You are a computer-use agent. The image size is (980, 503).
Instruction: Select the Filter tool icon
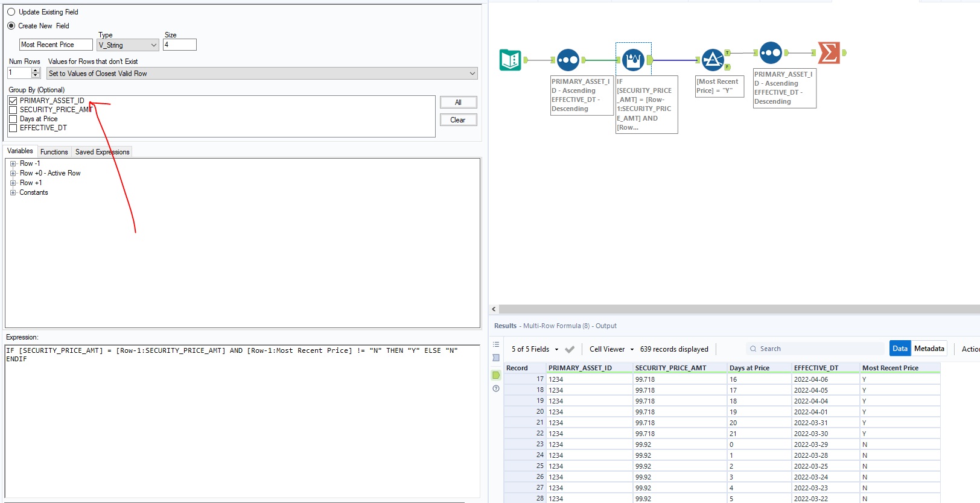[x=713, y=60]
